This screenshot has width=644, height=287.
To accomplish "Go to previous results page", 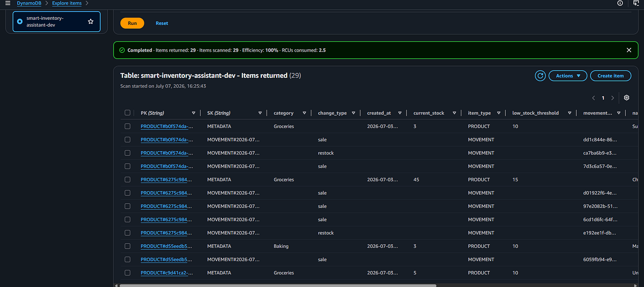I will tap(593, 98).
